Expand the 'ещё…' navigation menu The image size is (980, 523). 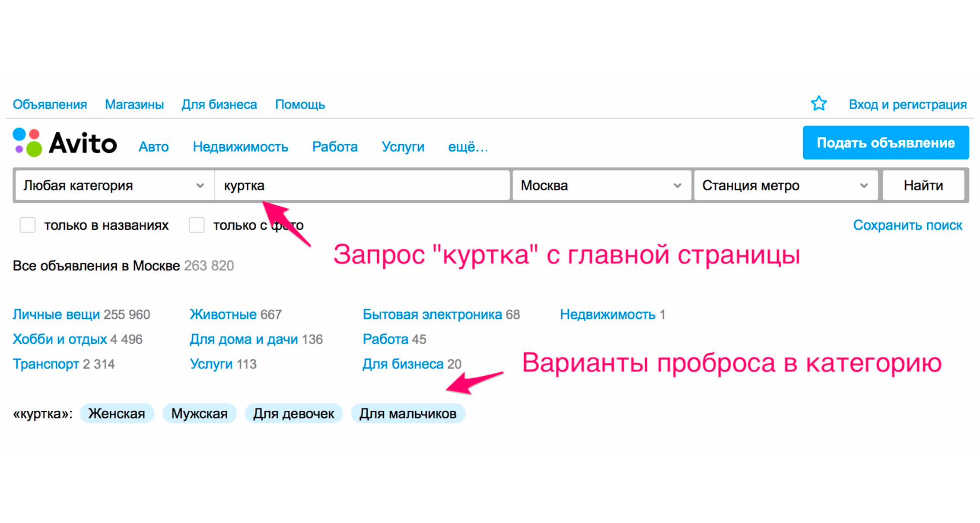[468, 147]
